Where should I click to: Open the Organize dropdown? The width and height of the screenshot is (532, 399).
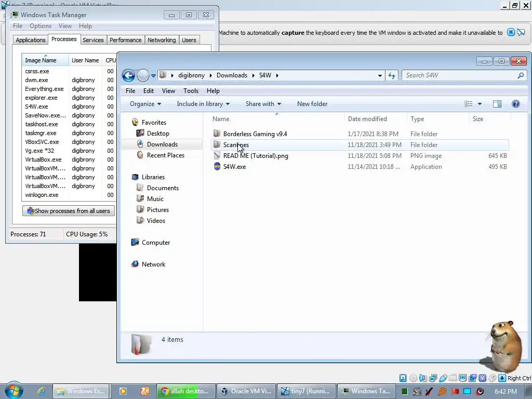[x=145, y=104]
